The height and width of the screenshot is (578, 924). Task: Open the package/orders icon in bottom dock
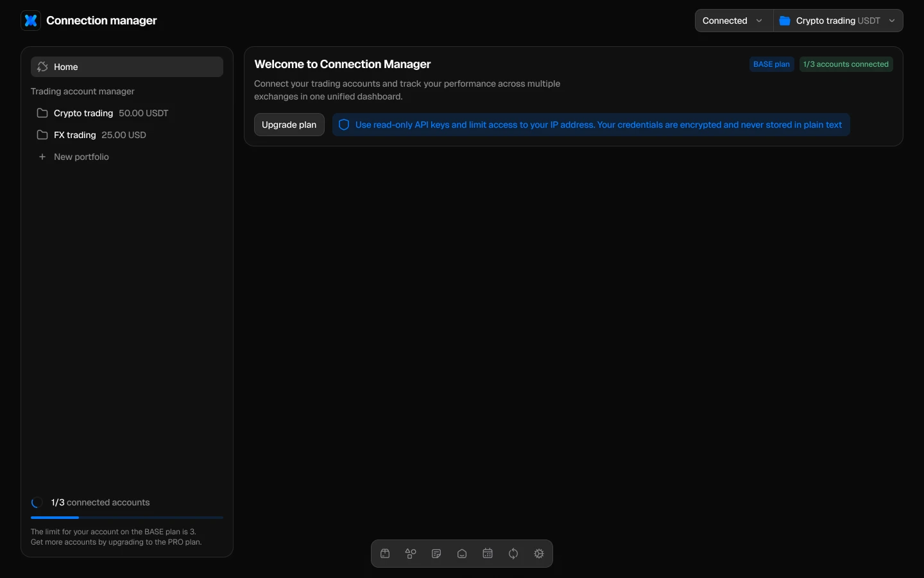385,554
